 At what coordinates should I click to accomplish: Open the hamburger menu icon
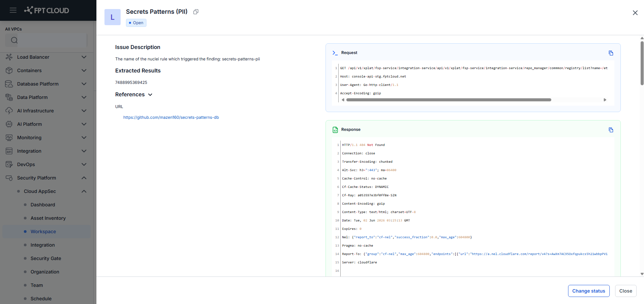click(13, 10)
